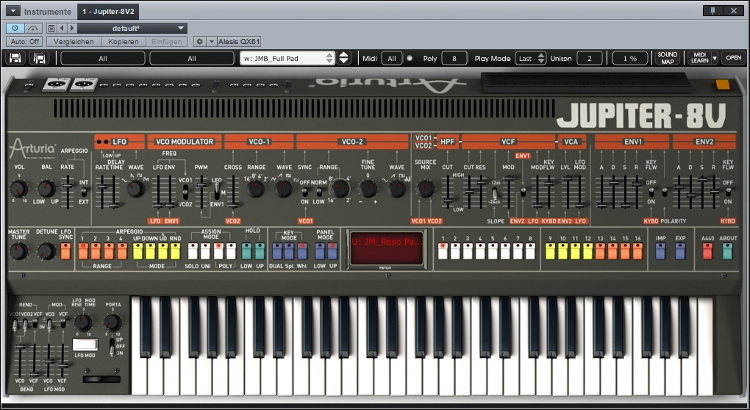The width and height of the screenshot is (750, 410).
Task: Click the save-as multiple disks icon
Action: pyautogui.click(x=39, y=58)
